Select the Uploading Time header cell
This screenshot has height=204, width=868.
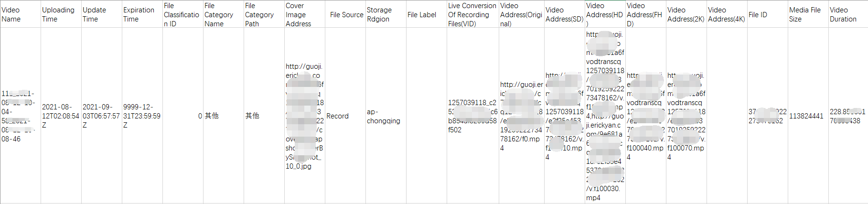click(61, 14)
